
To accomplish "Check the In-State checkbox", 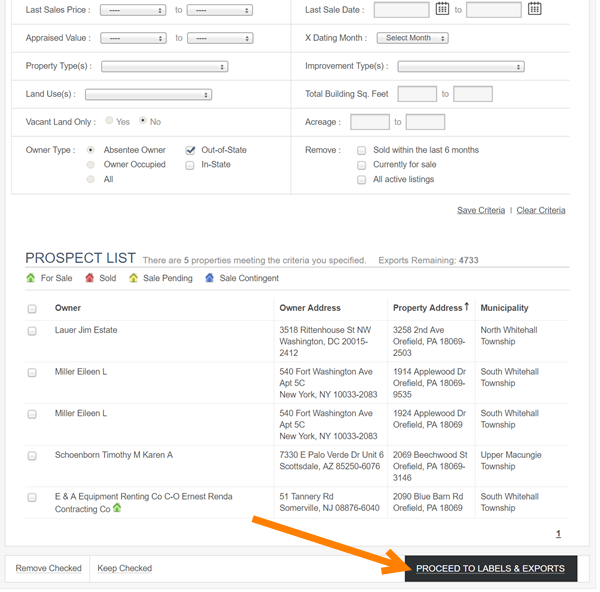I will pos(190,165).
